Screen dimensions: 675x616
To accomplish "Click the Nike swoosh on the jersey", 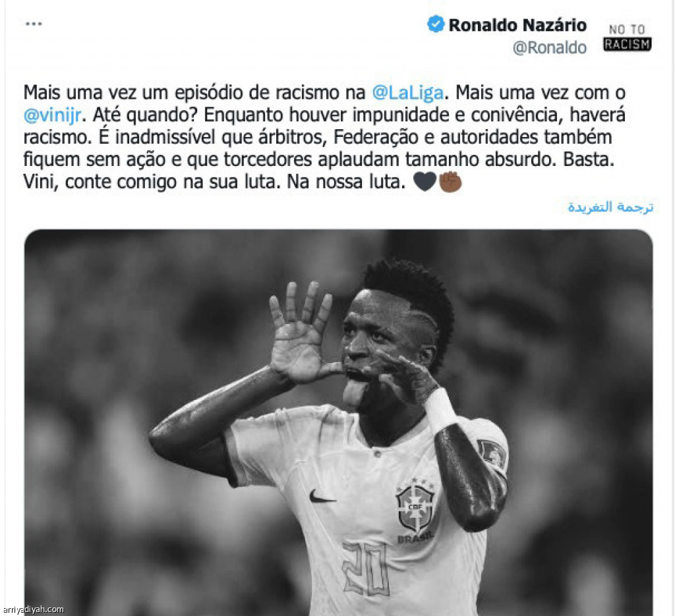I will pyautogui.click(x=322, y=497).
